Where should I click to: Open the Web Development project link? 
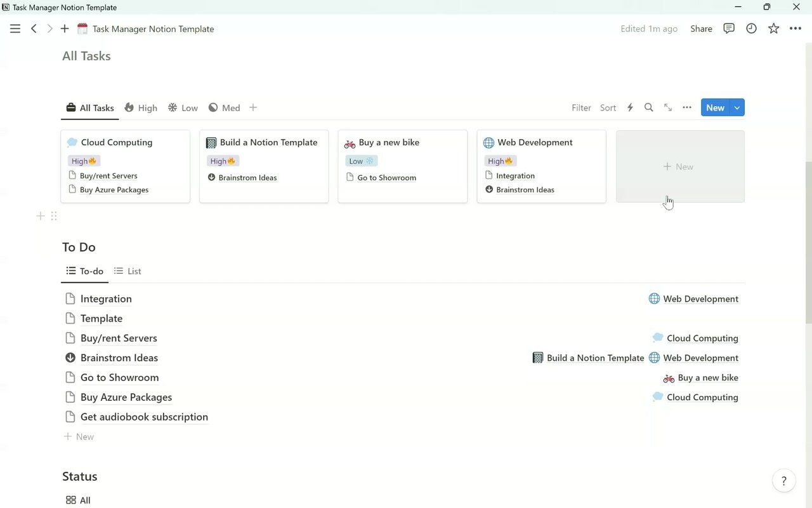[700, 298]
